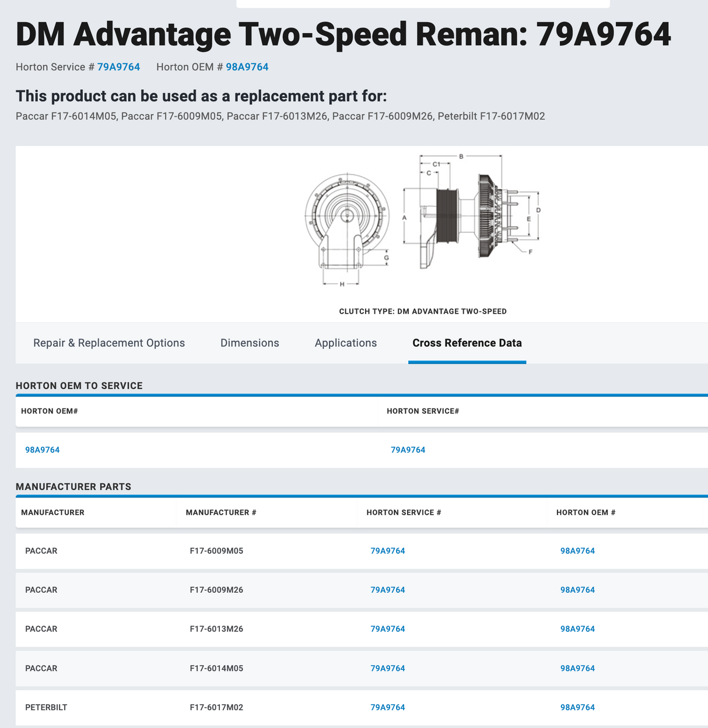Viewport: 708px width, 728px height.
Task: Click 98A9764 in Horton OEM to Service table
Action: (43, 450)
